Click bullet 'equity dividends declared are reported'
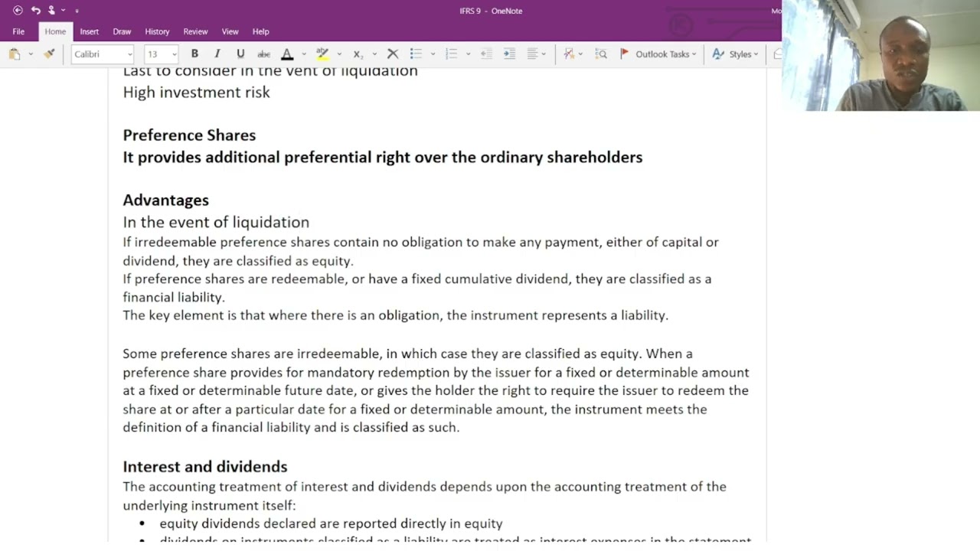The height and width of the screenshot is (551, 980). (x=331, y=523)
